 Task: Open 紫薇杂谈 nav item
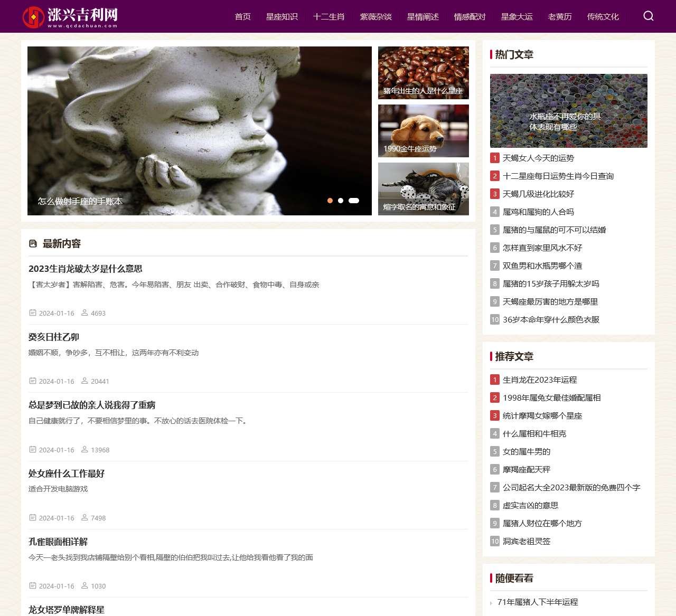point(376,16)
